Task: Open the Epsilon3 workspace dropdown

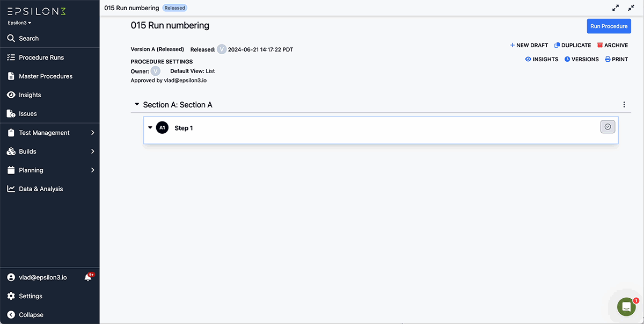Action: pos(19,23)
